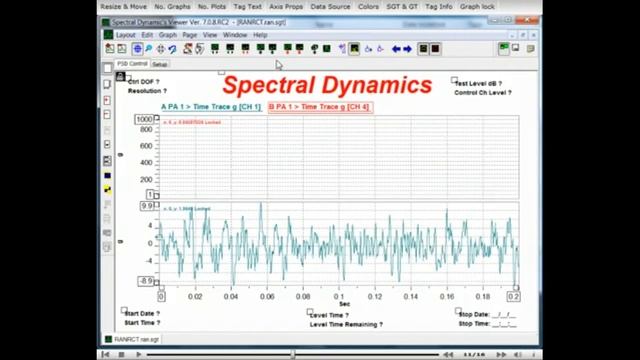Click the dark red square icon right of the arrows
This screenshot has width=640, height=360.
[x=435, y=49]
